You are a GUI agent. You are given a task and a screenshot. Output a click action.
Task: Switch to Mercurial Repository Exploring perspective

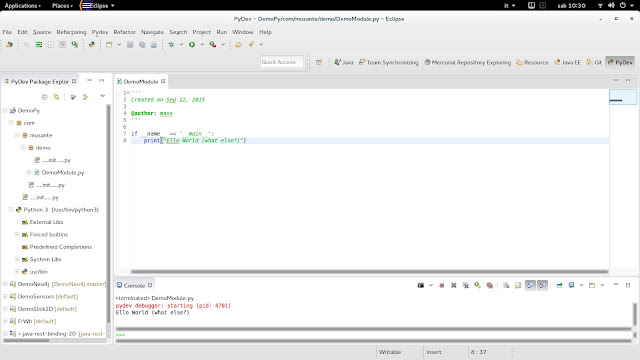468,62
